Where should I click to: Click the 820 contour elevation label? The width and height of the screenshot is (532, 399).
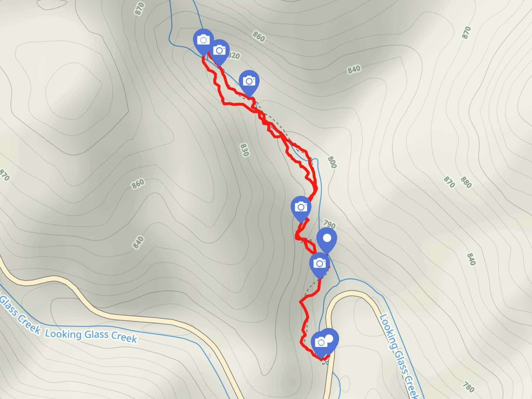click(234, 55)
